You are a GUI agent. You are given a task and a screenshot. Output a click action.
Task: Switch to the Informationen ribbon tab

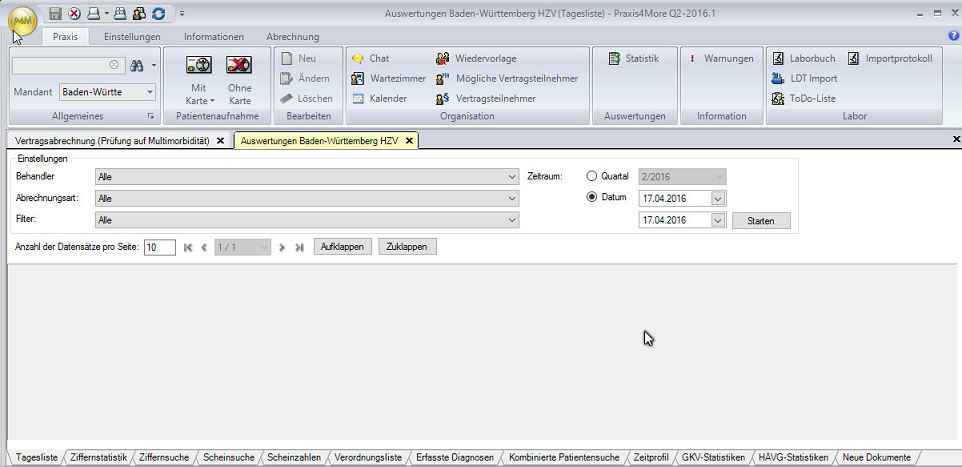[214, 37]
